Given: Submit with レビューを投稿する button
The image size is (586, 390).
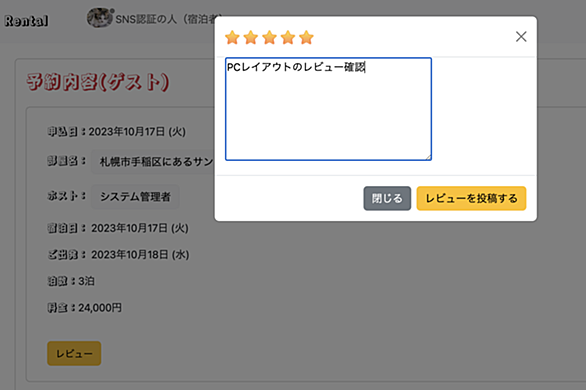Looking at the screenshot, I should [x=471, y=198].
